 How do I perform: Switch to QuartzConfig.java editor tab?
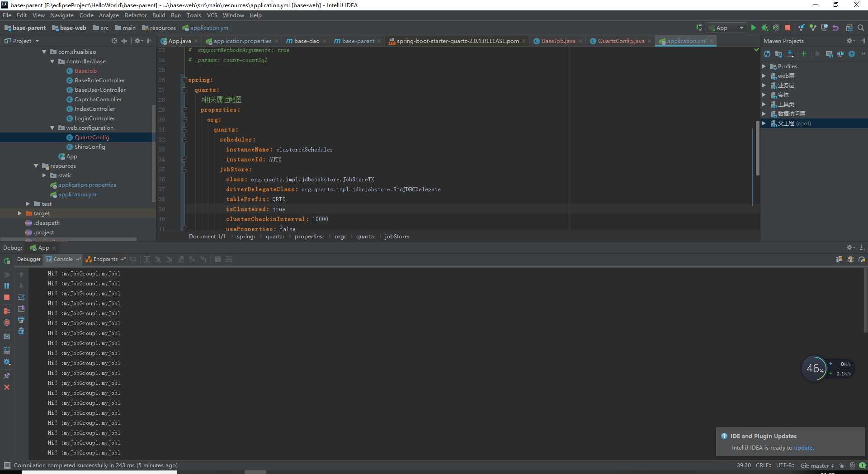pos(621,41)
